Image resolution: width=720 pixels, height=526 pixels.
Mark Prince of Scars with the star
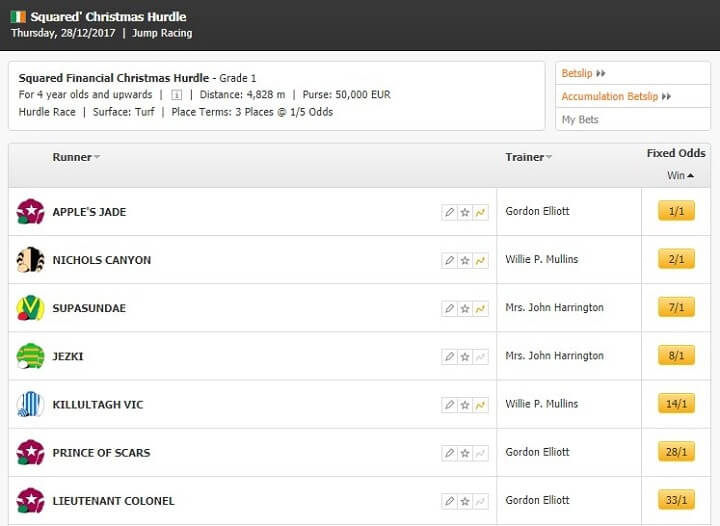465,453
